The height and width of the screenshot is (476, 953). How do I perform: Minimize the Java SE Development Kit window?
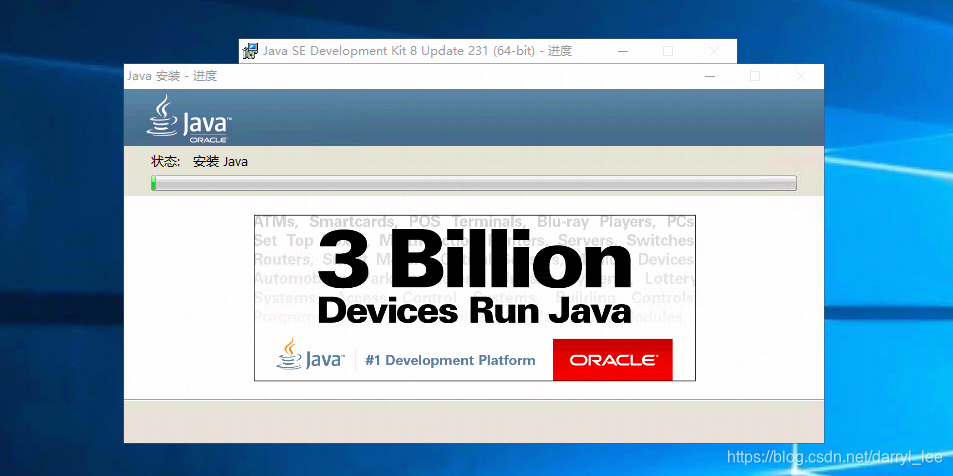(622, 52)
